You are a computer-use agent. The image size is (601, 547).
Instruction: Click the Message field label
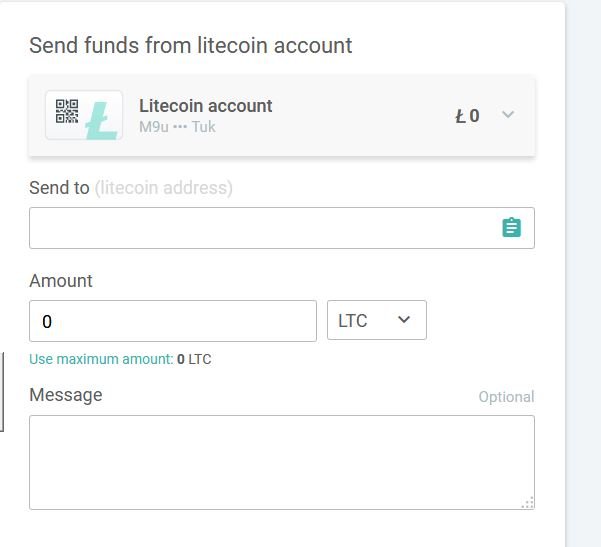click(x=66, y=395)
